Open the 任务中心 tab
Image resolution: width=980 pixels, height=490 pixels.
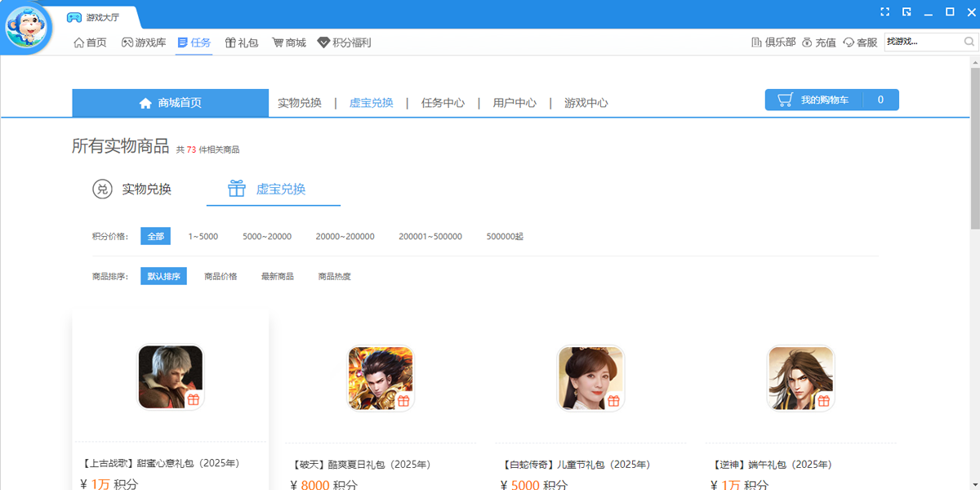click(441, 103)
